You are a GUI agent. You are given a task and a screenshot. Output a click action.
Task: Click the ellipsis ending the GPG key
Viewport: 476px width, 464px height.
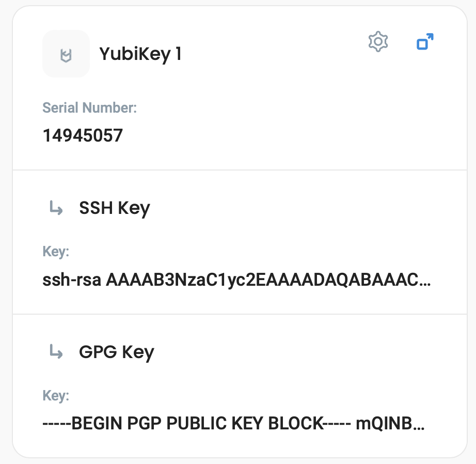tap(420, 425)
